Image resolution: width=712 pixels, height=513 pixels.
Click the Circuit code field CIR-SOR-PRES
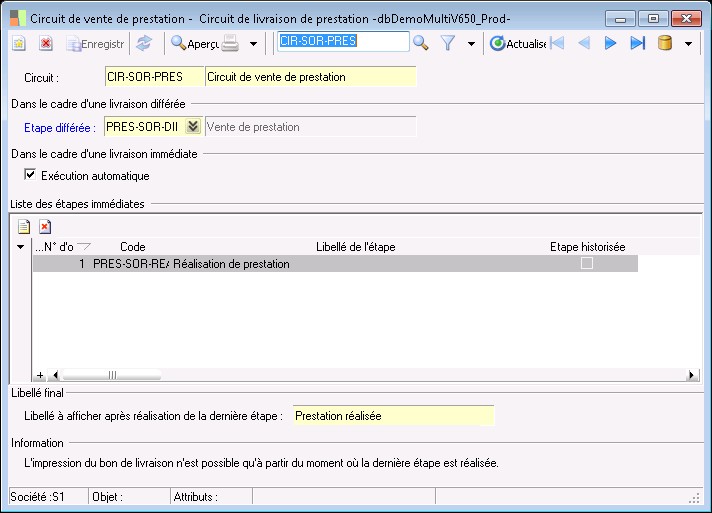pos(154,77)
